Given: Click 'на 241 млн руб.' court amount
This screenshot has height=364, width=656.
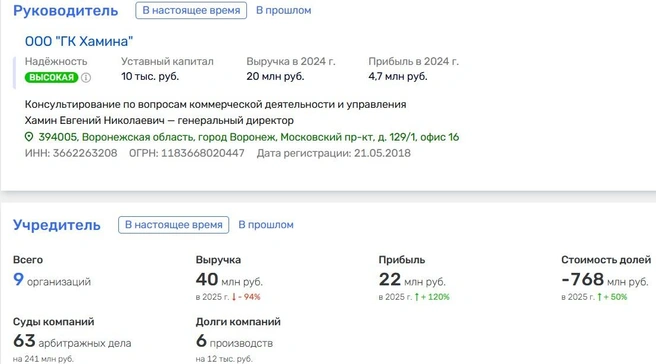Looking at the screenshot, I should 43,359.
